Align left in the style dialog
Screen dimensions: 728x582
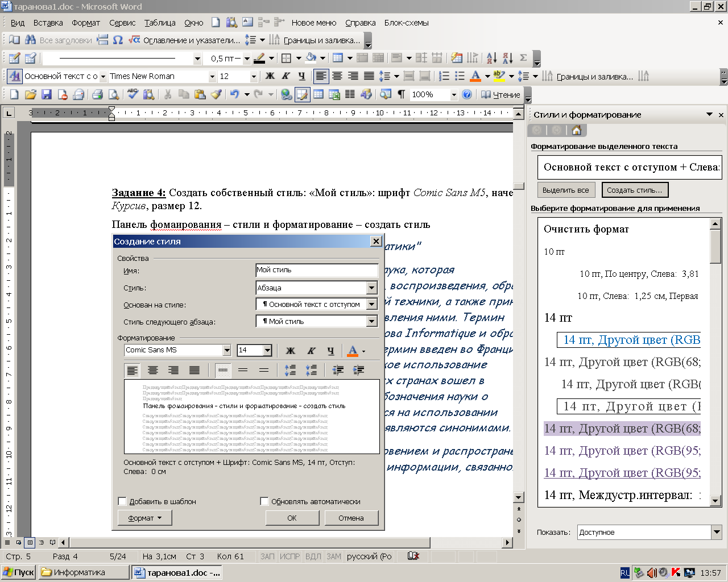(133, 371)
